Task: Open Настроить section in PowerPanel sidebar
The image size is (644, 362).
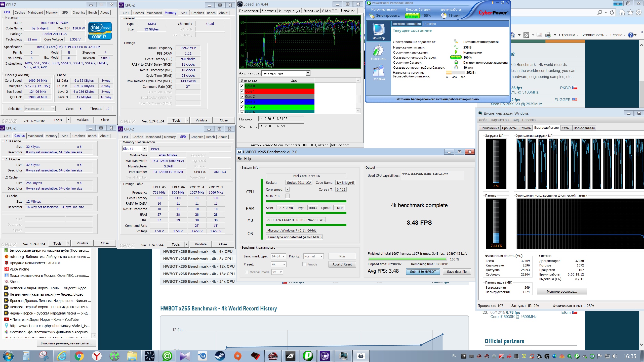Action: [x=378, y=52]
